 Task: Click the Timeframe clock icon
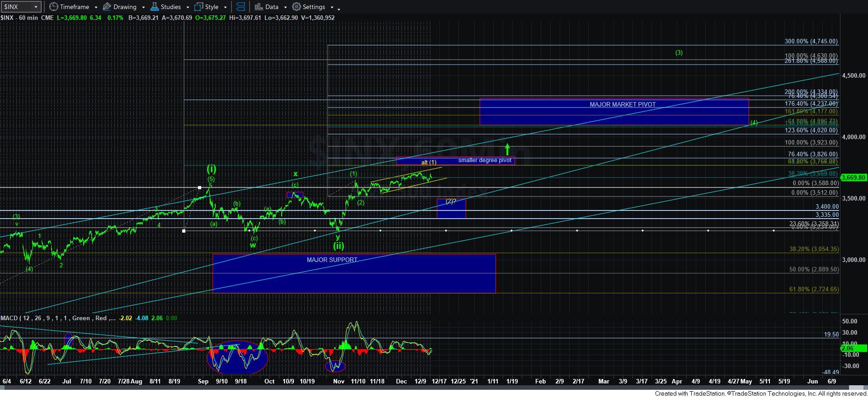(54, 7)
